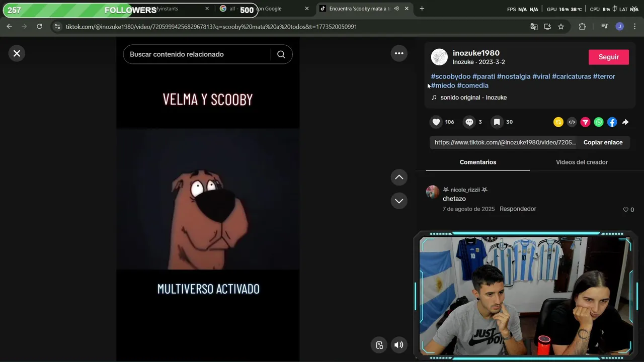Open the #caricaturas hashtag
Viewport: 644px width, 362px height.
coord(572,76)
